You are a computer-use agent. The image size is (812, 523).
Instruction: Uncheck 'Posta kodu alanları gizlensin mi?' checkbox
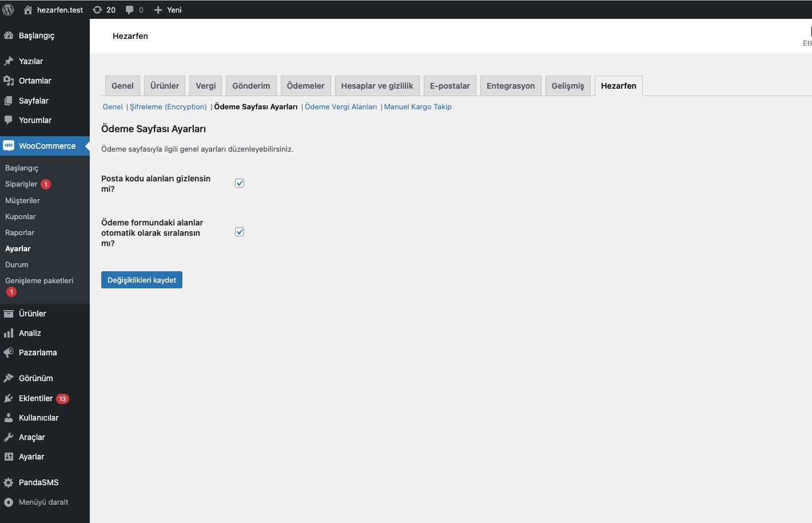(x=240, y=183)
